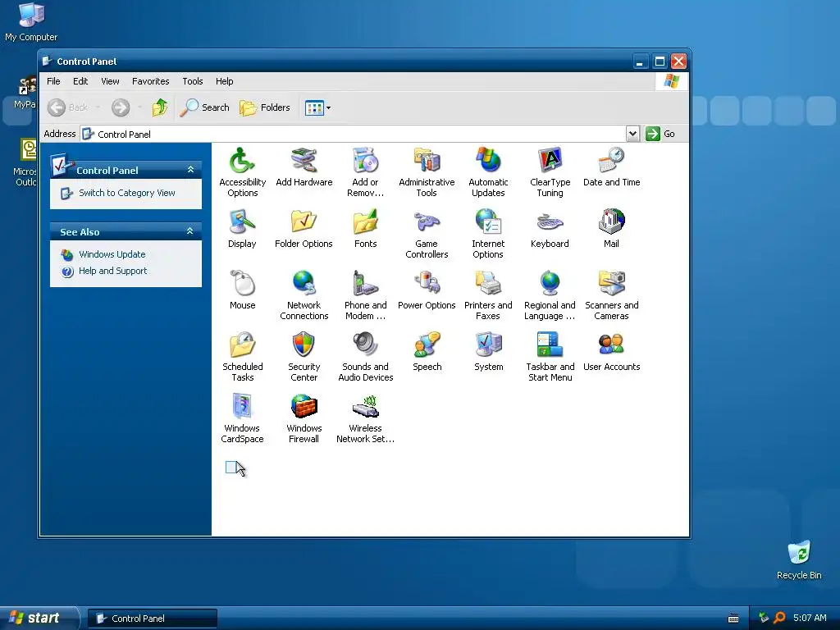Open the Views dropdown button
The image size is (840, 630).
click(317, 107)
